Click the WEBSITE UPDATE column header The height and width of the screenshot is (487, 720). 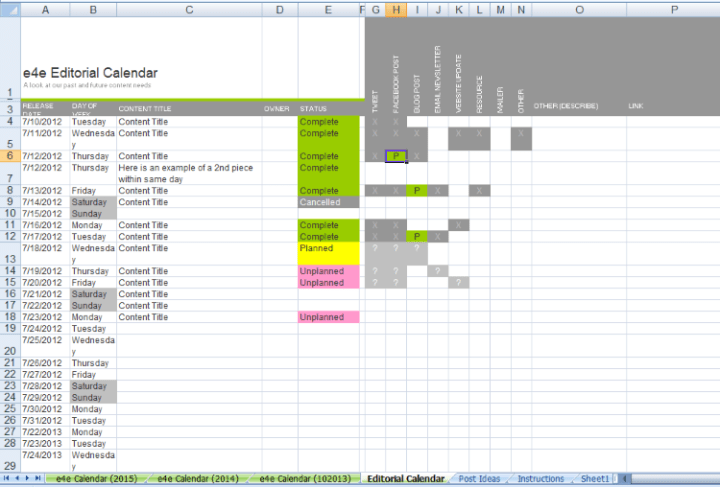(x=458, y=84)
